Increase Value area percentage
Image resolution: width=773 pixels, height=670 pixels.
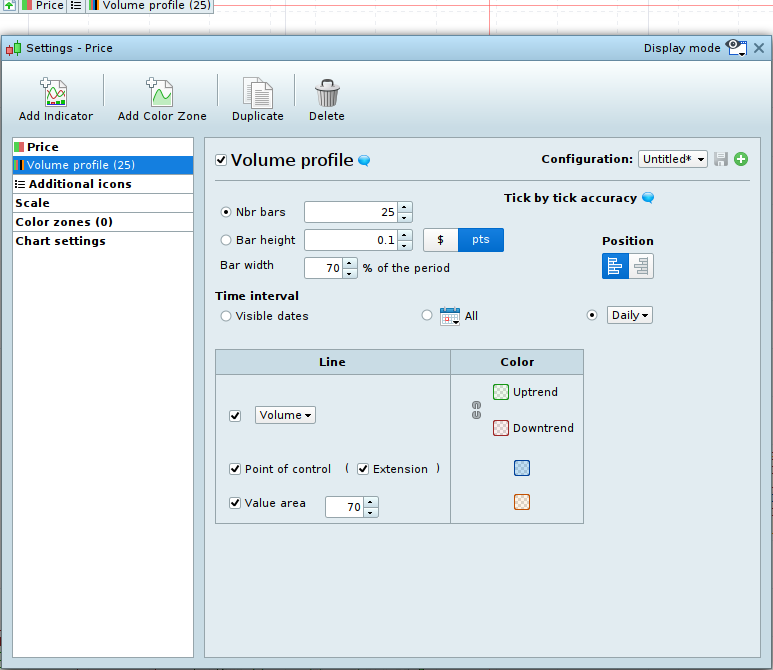(370, 502)
